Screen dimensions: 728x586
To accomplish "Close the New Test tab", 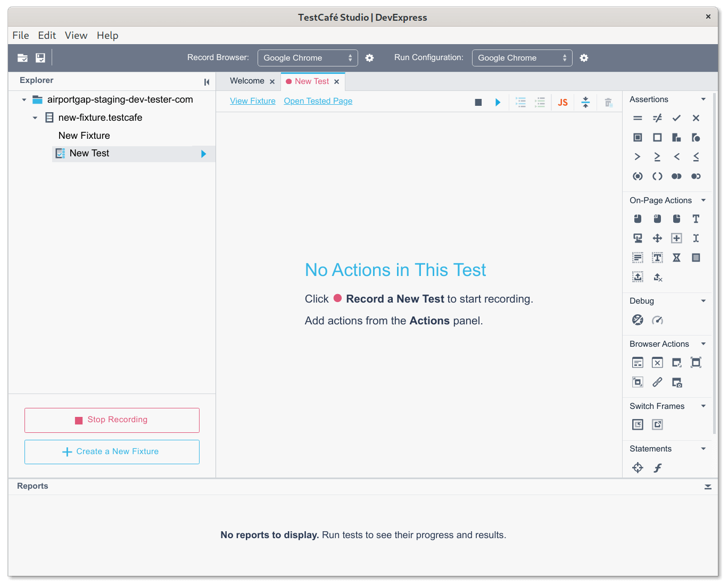I will [336, 82].
